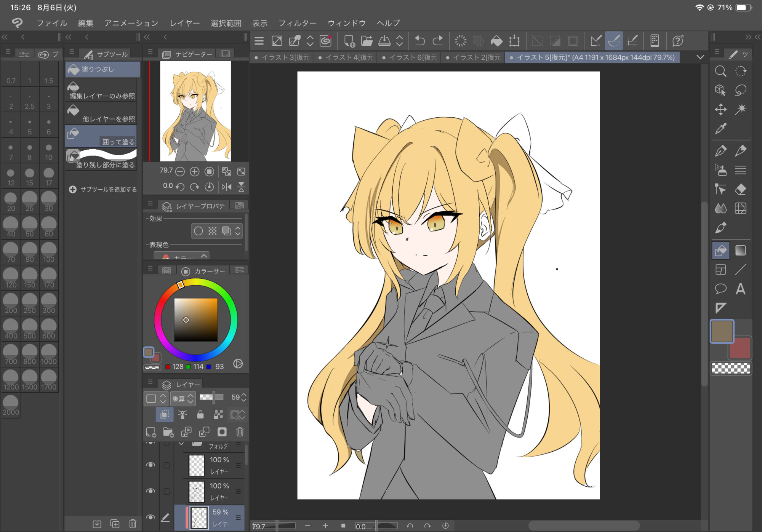The height and width of the screenshot is (532, 762).
Task: Click the red sub drawing color swatch
Action: click(741, 350)
